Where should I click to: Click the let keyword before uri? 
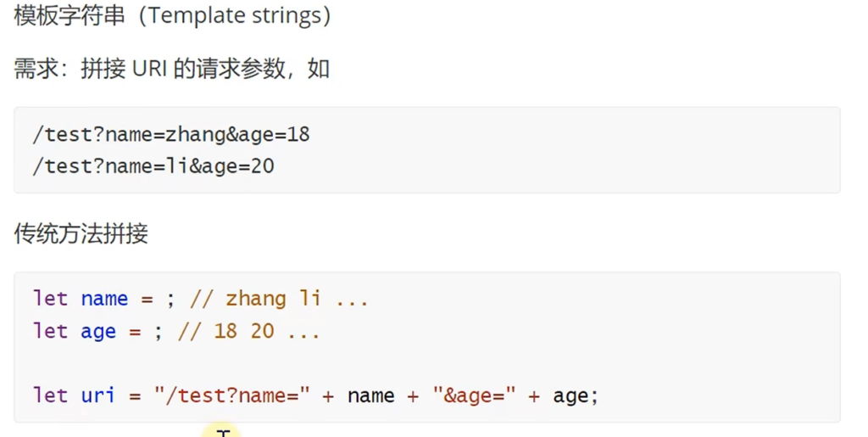pos(50,395)
